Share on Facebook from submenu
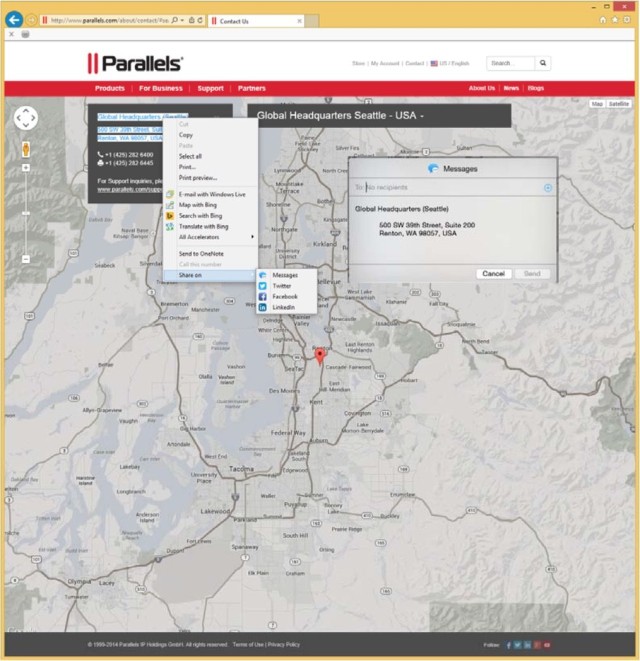The height and width of the screenshot is (661, 640). (284, 296)
